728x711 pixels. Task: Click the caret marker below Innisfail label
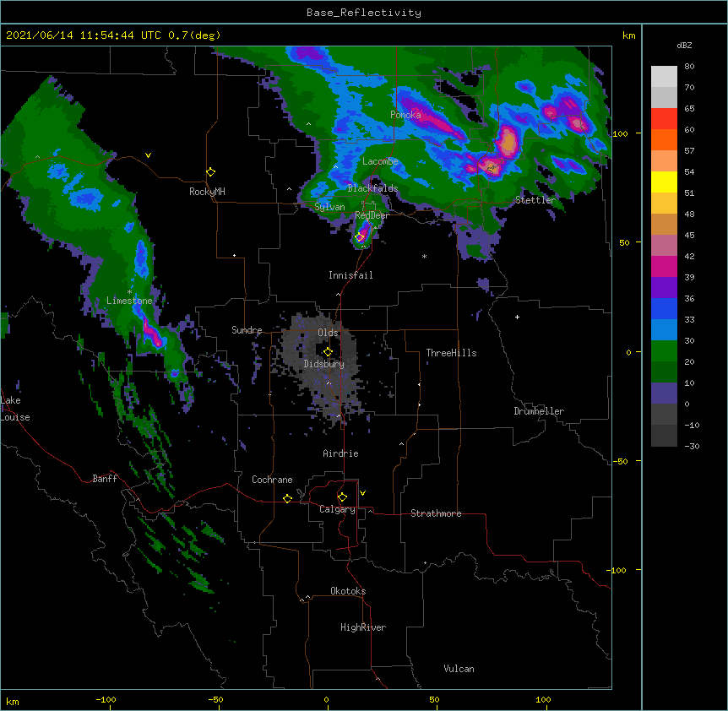pos(338,295)
